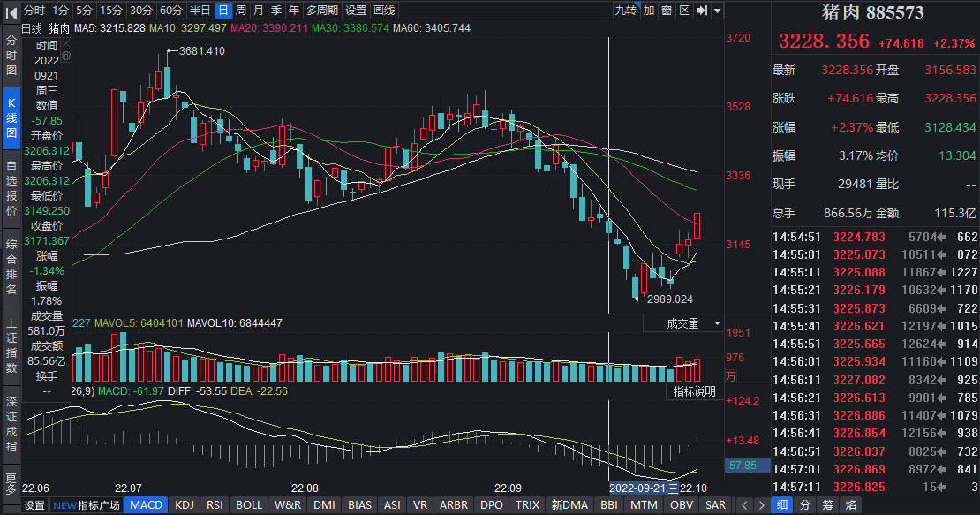Click the 指标说明 button
The image size is (980, 515).
click(x=695, y=391)
